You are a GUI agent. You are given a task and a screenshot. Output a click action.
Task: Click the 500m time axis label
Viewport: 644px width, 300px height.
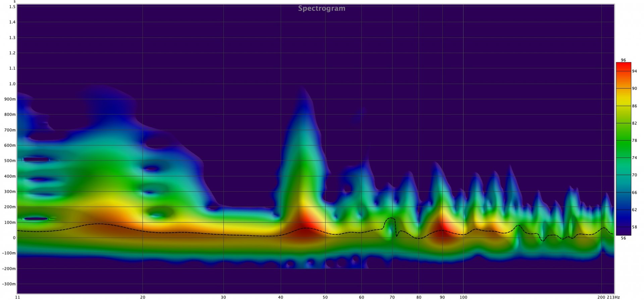pyautogui.click(x=10, y=161)
